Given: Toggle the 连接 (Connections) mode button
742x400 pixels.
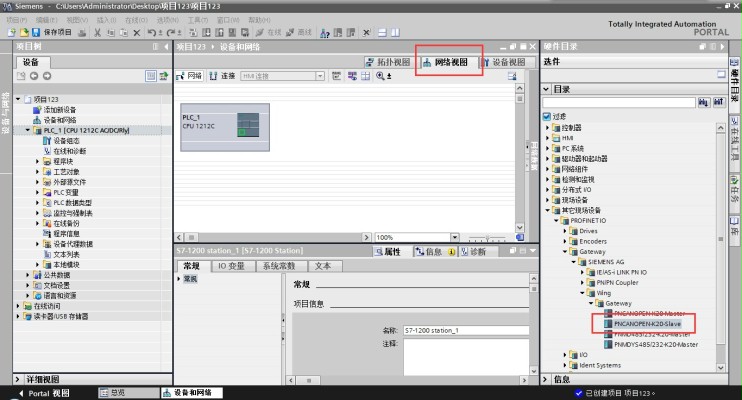Looking at the screenshot, I should click(x=222, y=76).
